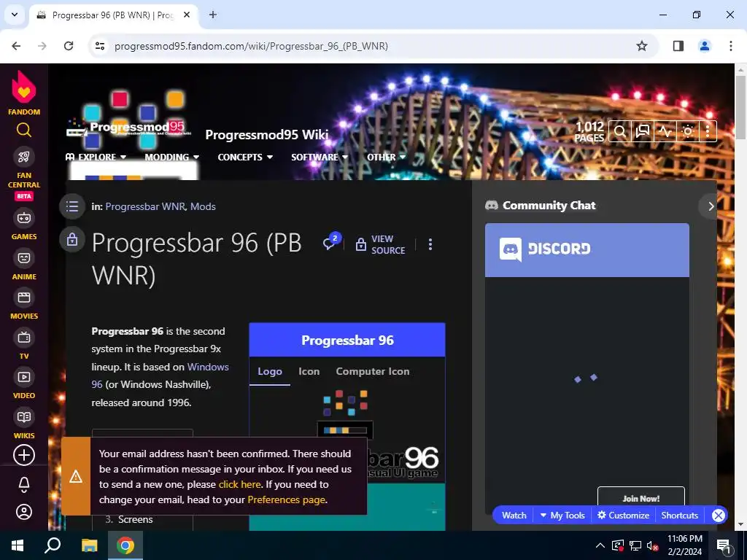Open header more options dots
Image resolution: width=747 pixels, height=560 pixels.
(708, 131)
